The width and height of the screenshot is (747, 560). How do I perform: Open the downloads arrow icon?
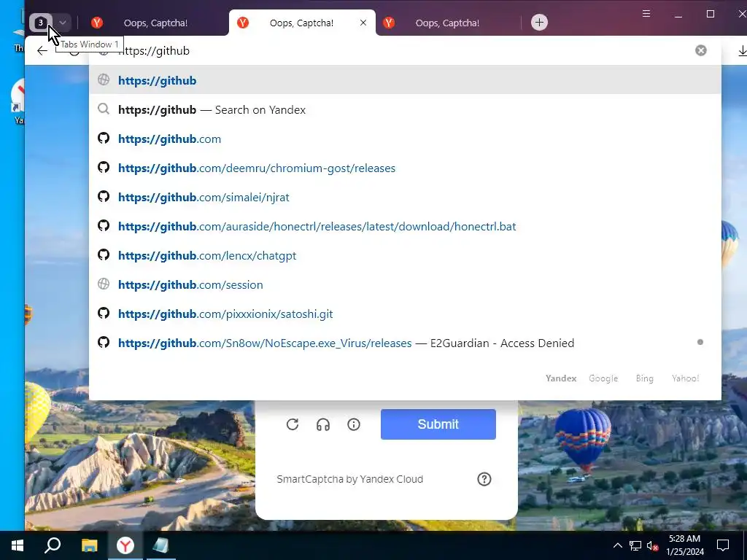[742, 50]
